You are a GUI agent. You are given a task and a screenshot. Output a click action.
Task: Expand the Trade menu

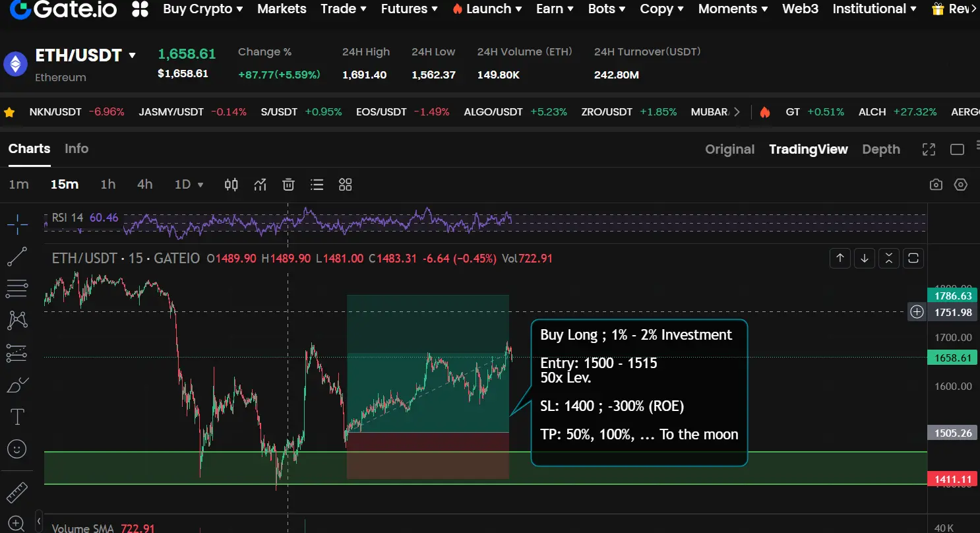pos(343,9)
